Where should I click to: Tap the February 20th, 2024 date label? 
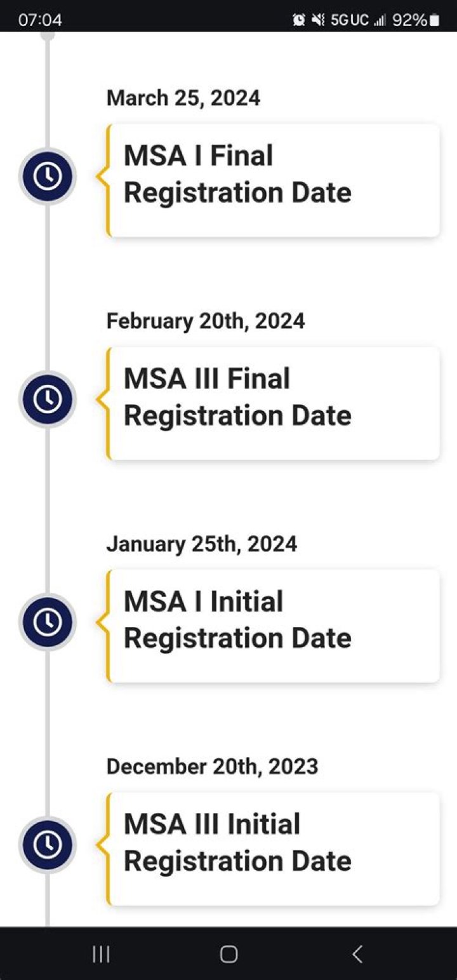pos(205,321)
